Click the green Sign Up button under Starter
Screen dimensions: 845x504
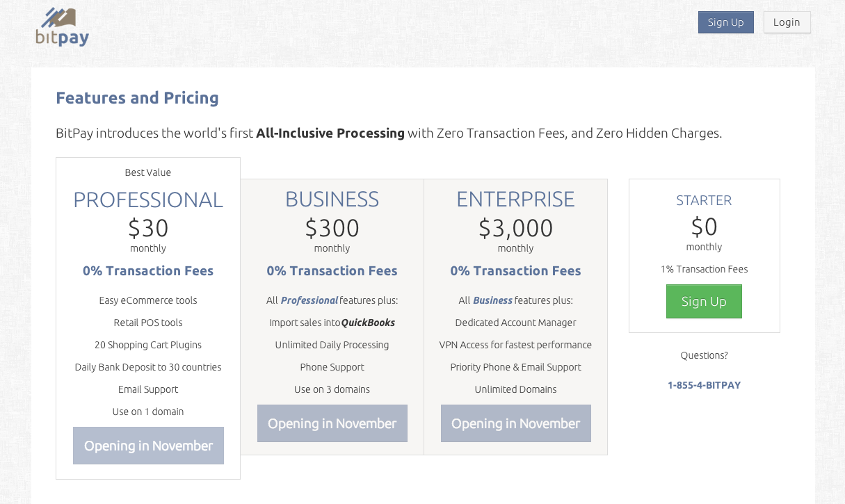pyautogui.click(x=704, y=301)
